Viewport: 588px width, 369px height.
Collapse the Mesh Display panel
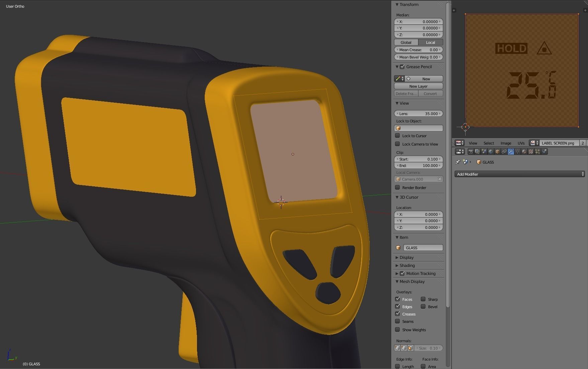[x=397, y=281]
